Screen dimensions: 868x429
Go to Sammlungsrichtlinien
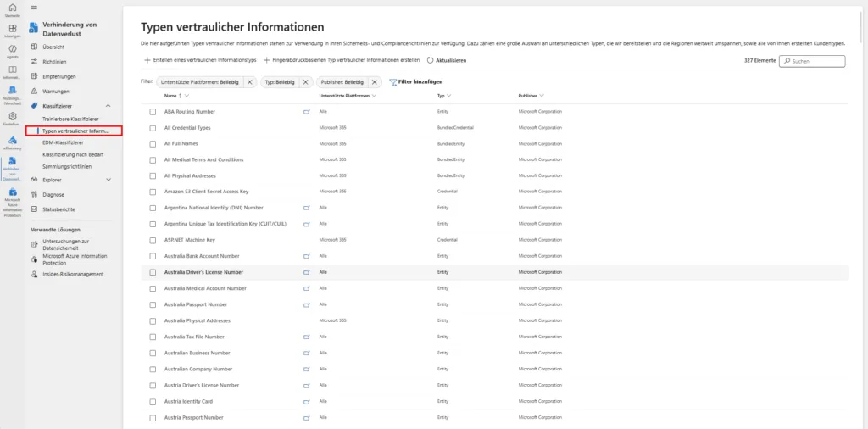coord(67,166)
